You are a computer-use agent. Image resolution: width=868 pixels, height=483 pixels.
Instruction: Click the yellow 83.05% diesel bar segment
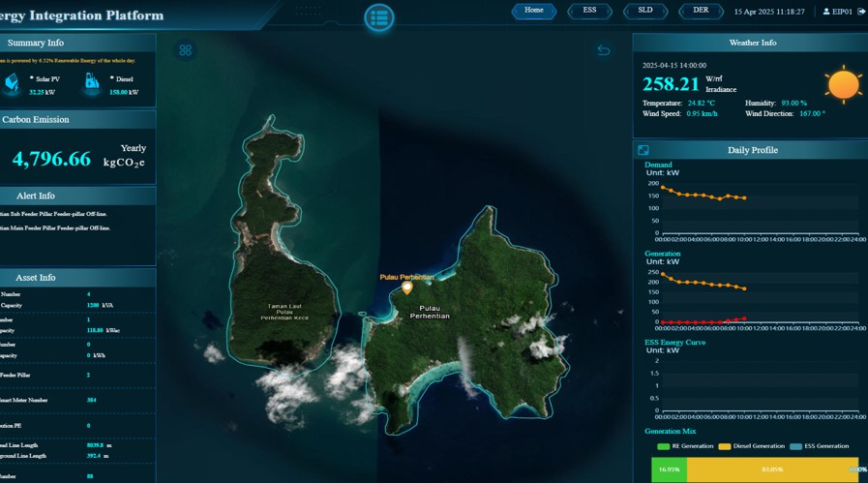(x=772, y=469)
